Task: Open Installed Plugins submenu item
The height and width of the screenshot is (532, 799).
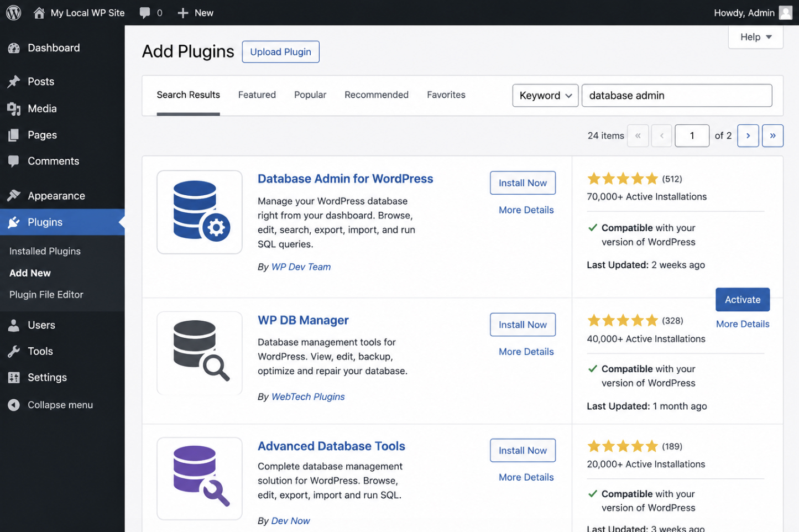Action: 45,251
